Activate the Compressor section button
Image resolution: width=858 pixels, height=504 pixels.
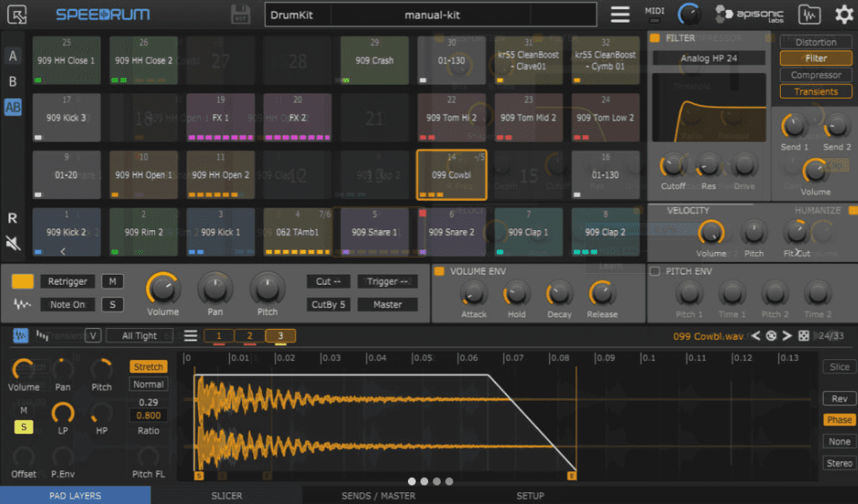pyautogui.click(x=814, y=75)
